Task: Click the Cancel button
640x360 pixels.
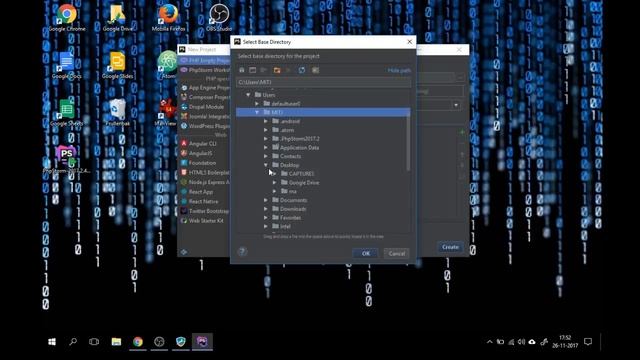Action: pos(396,253)
